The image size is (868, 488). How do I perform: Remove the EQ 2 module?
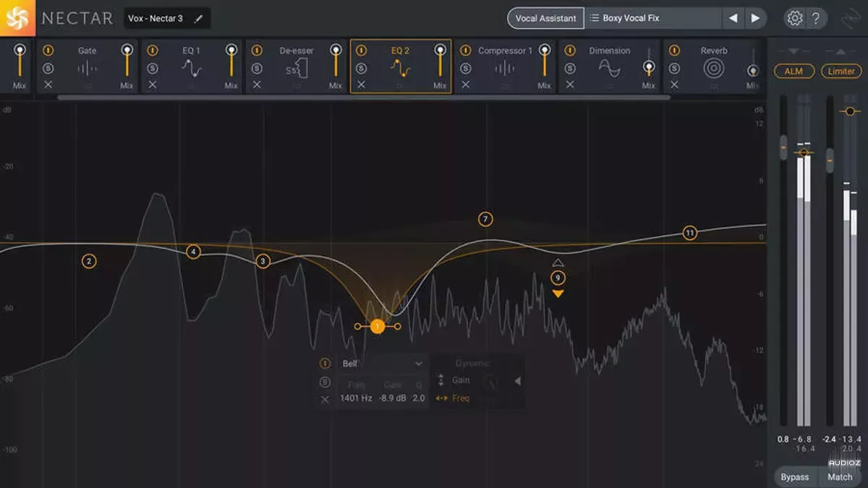point(361,85)
